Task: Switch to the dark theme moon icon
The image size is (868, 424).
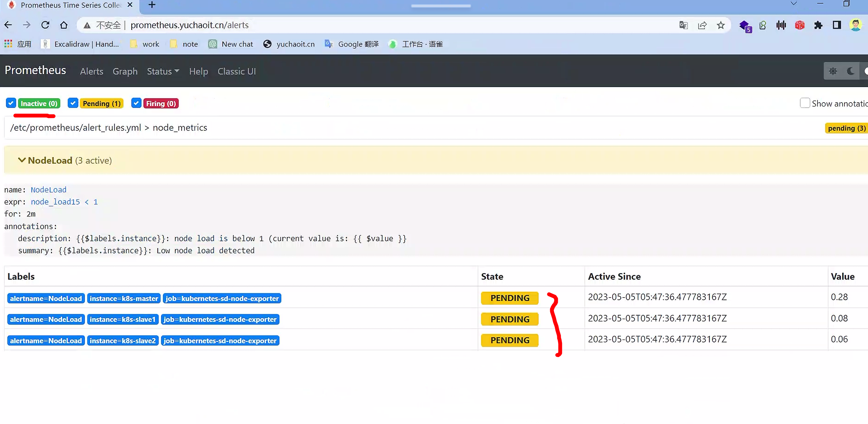Action: 851,71
